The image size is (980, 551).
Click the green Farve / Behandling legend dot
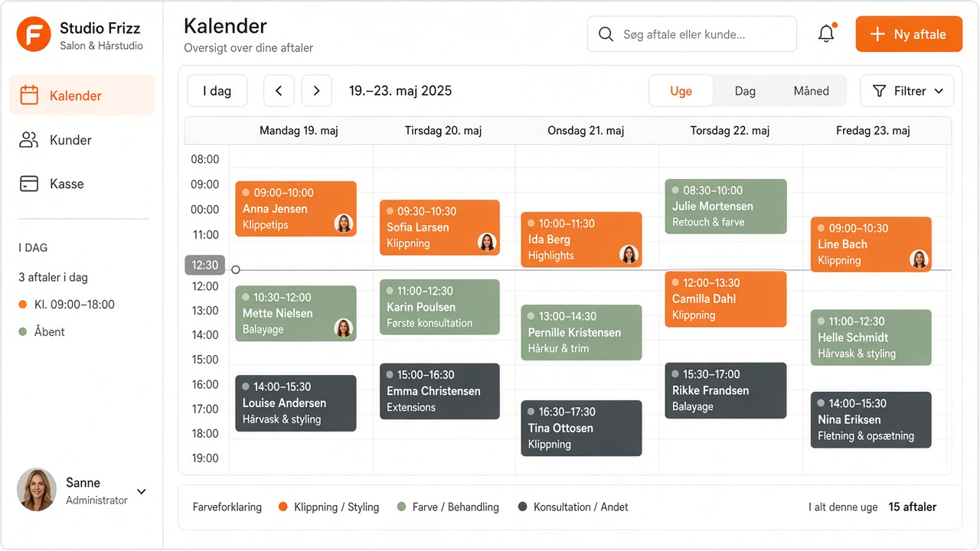pos(401,507)
